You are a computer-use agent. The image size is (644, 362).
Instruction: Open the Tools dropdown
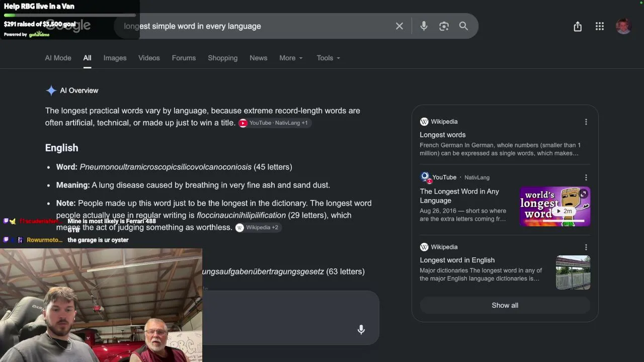pos(329,58)
